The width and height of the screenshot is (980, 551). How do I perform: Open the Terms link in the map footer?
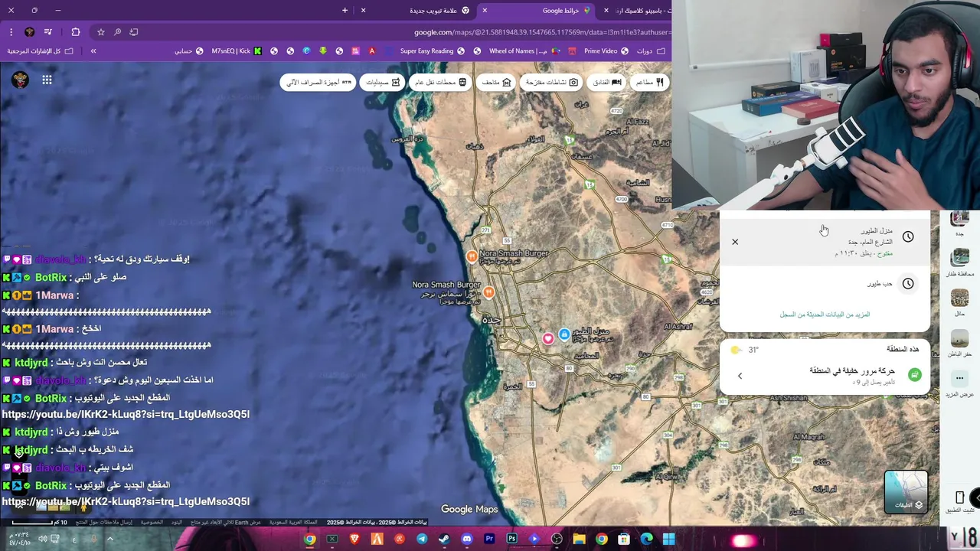pos(176,522)
